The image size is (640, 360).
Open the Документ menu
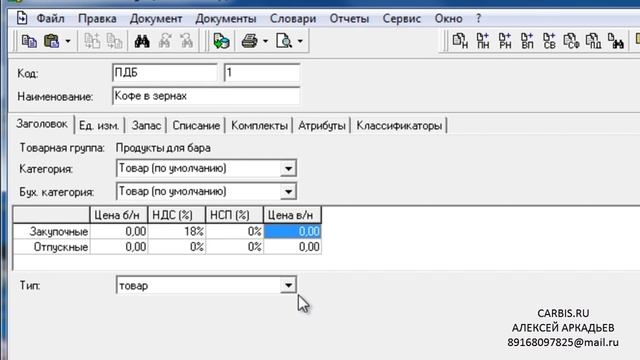point(156,18)
